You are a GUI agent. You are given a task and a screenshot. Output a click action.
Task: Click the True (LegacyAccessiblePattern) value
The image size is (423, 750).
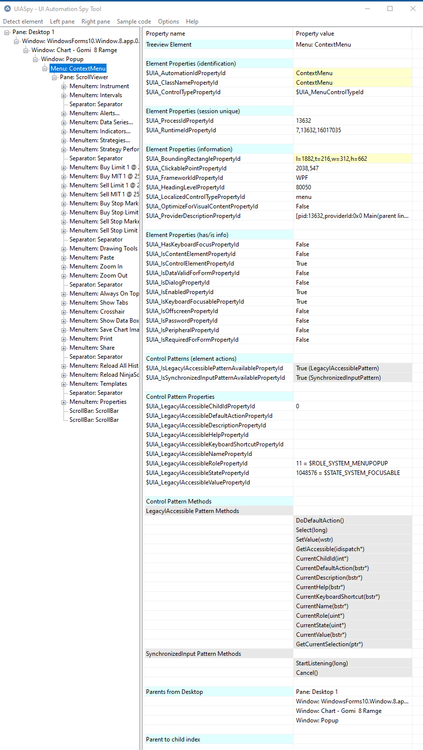[x=352, y=368]
